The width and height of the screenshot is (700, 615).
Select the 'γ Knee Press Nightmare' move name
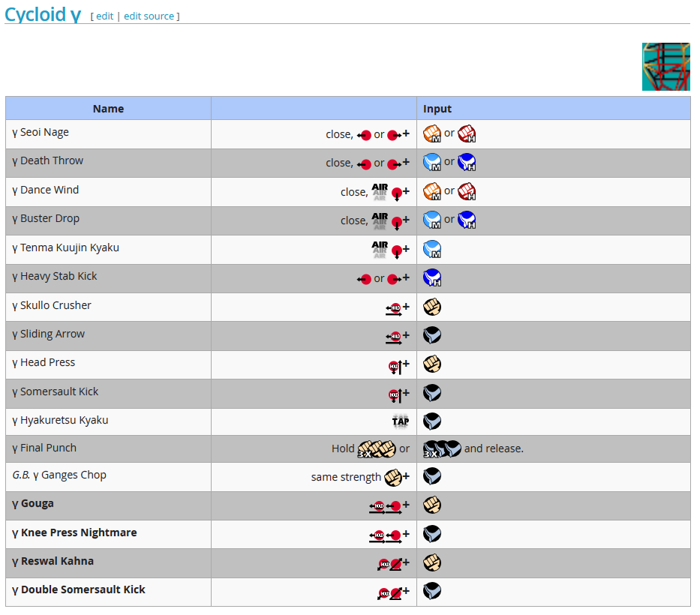point(74,532)
